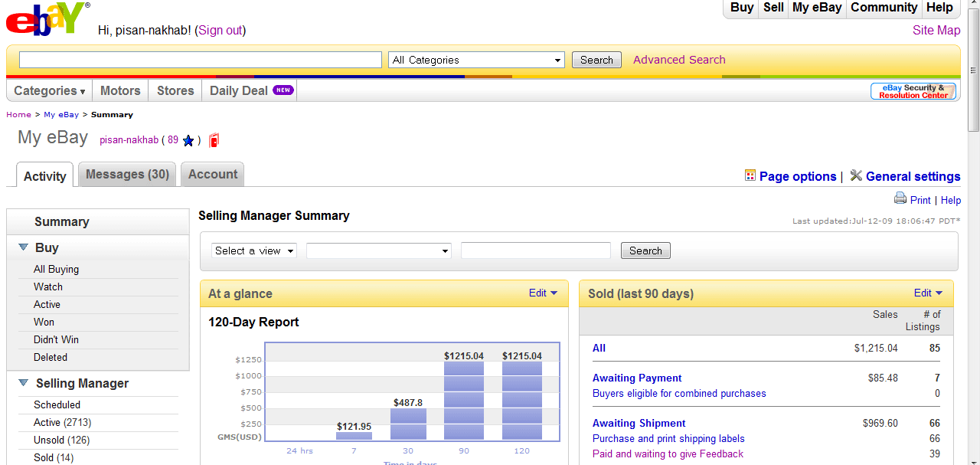Screen dimensions: 980x465
Task: Click the feedback score 89 link
Action: click(173, 140)
